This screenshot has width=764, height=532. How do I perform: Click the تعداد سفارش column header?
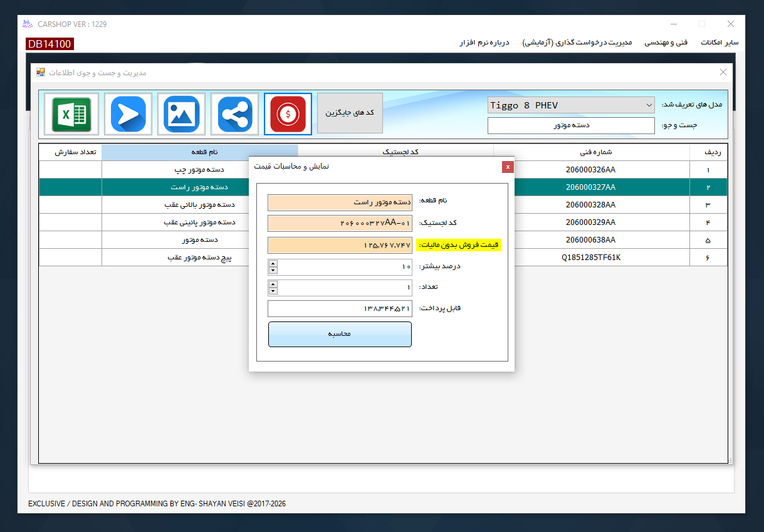point(70,152)
